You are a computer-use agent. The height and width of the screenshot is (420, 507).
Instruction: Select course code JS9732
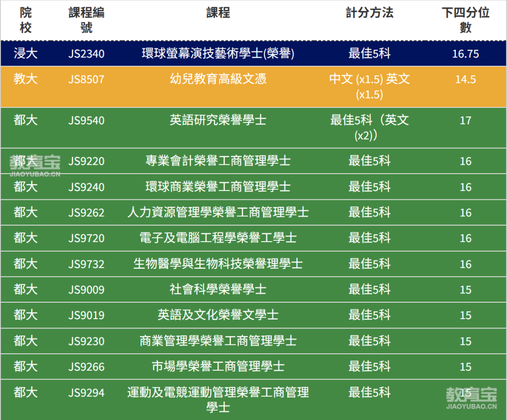(86, 264)
